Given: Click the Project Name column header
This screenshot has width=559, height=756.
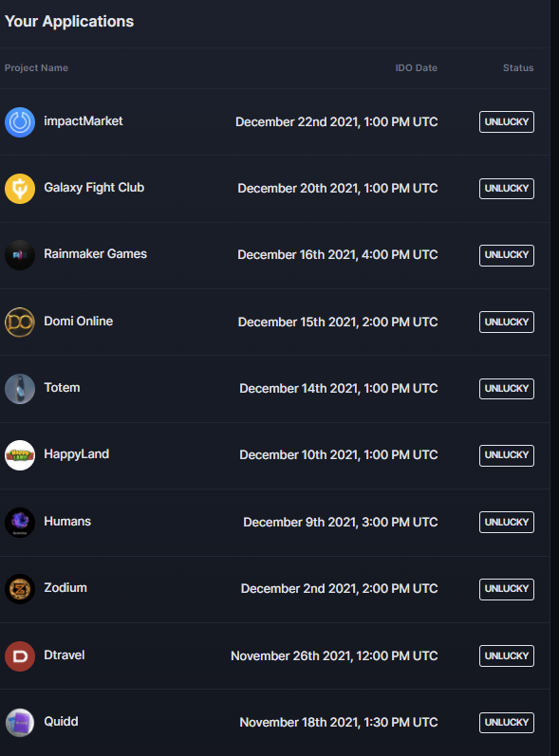Looking at the screenshot, I should [x=36, y=68].
